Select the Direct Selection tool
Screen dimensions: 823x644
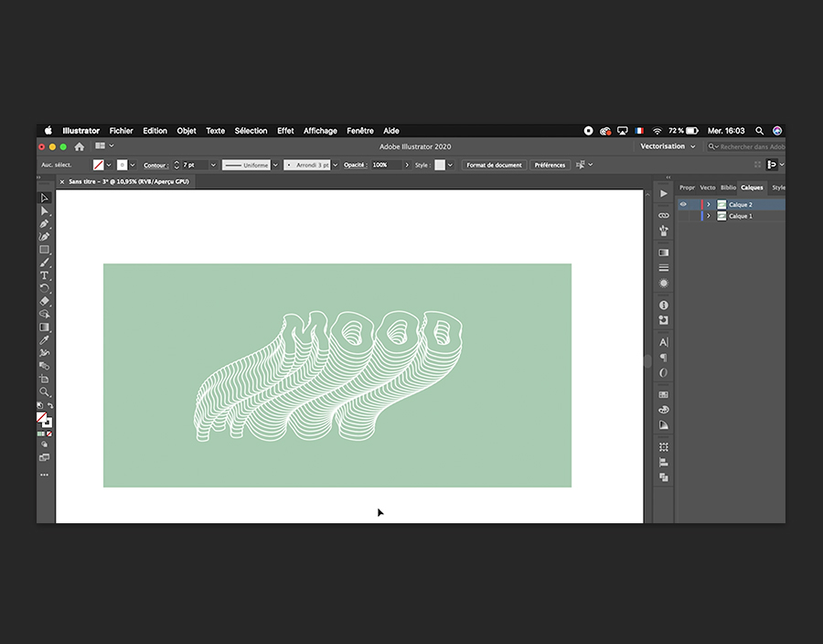tap(45, 211)
